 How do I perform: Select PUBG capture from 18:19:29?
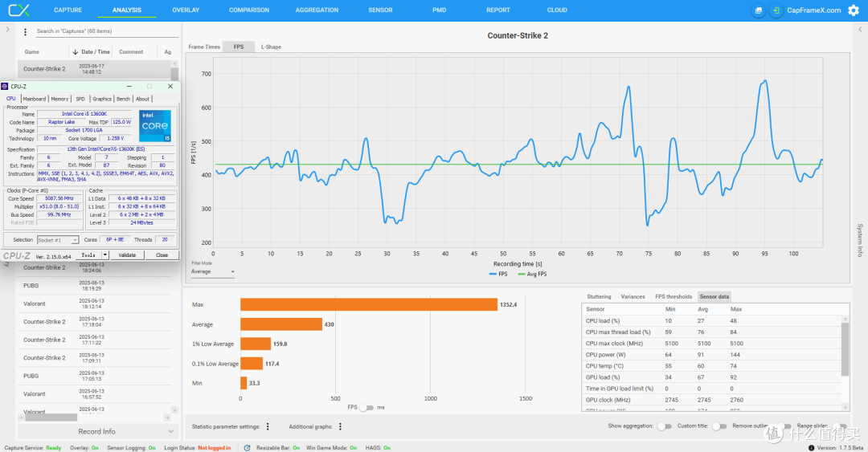94,286
